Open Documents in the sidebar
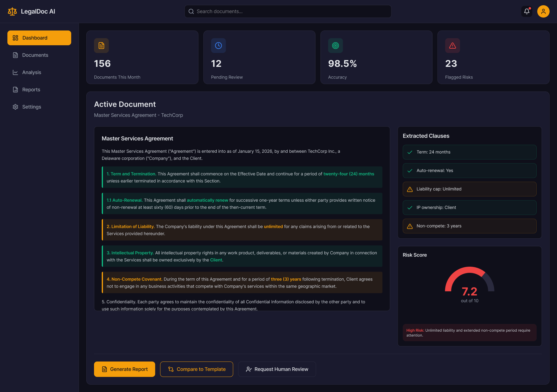557x392 pixels. tap(35, 55)
